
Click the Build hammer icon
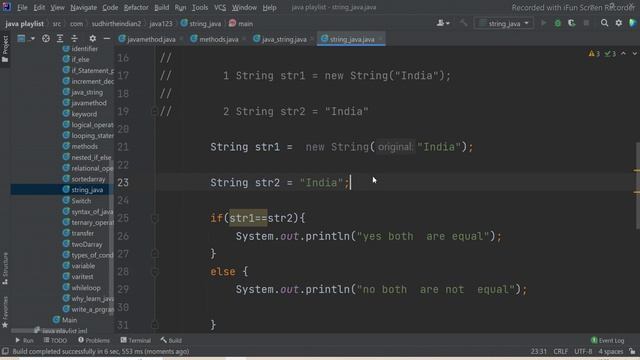[x=463, y=23]
